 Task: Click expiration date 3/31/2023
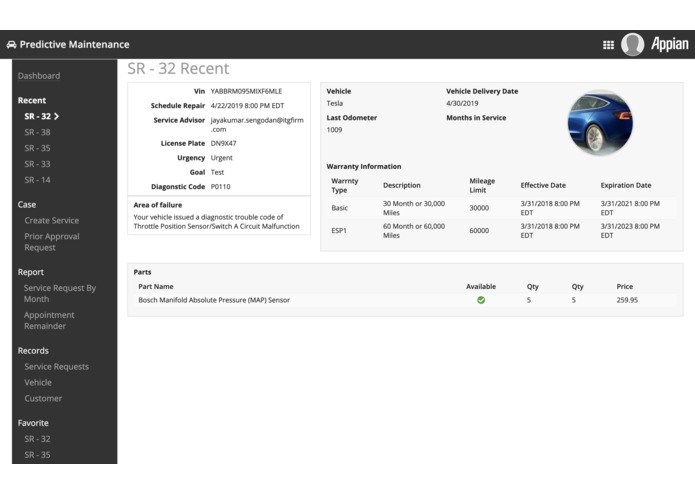tap(630, 231)
